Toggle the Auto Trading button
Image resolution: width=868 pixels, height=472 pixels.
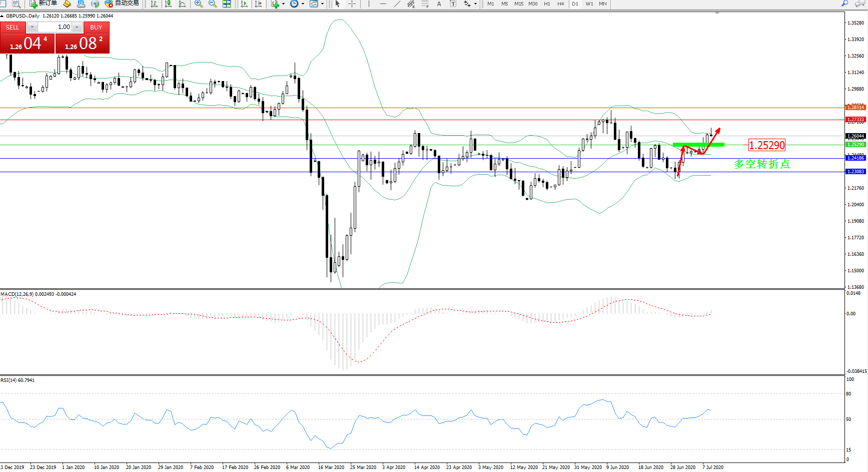[x=122, y=4]
